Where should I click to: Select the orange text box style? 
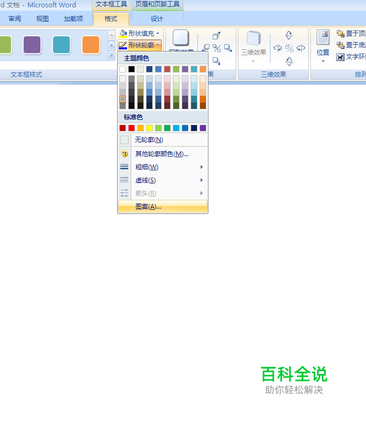(91, 45)
